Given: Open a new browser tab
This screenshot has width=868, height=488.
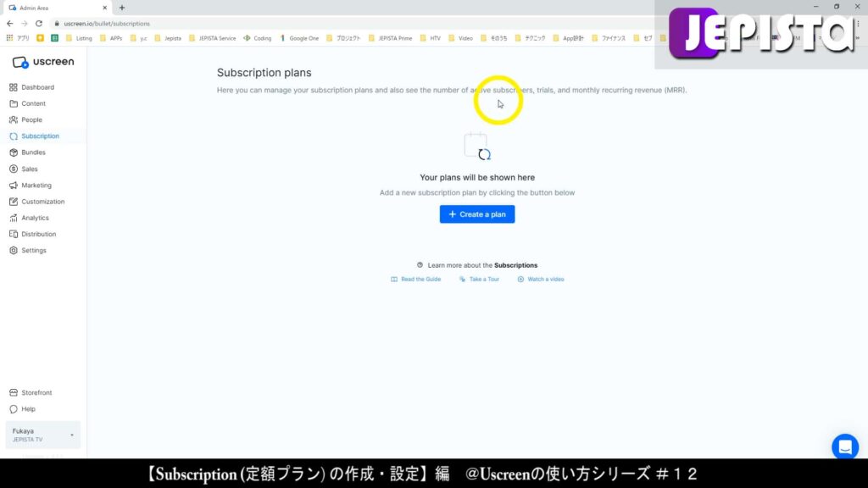Looking at the screenshot, I should click(122, 8).
